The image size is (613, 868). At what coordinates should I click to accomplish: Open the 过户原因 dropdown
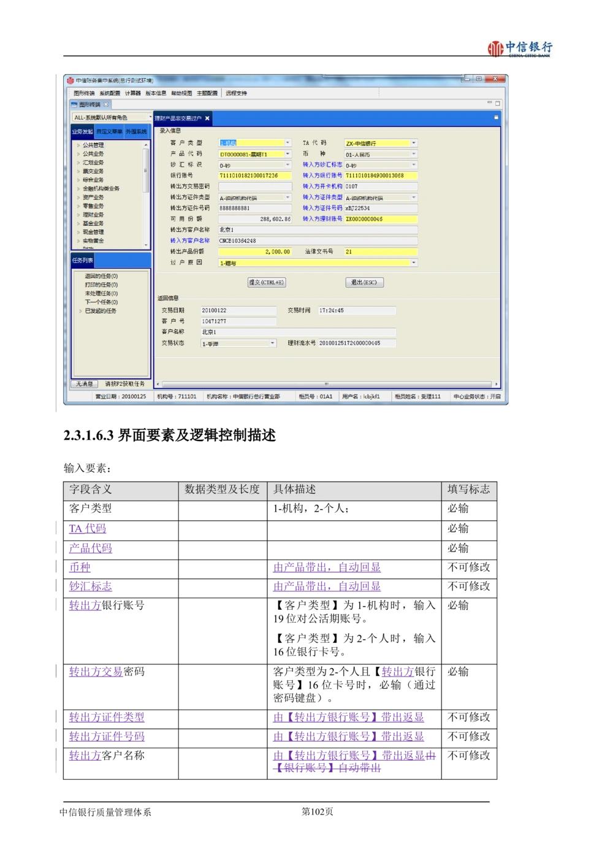point(414,263)
